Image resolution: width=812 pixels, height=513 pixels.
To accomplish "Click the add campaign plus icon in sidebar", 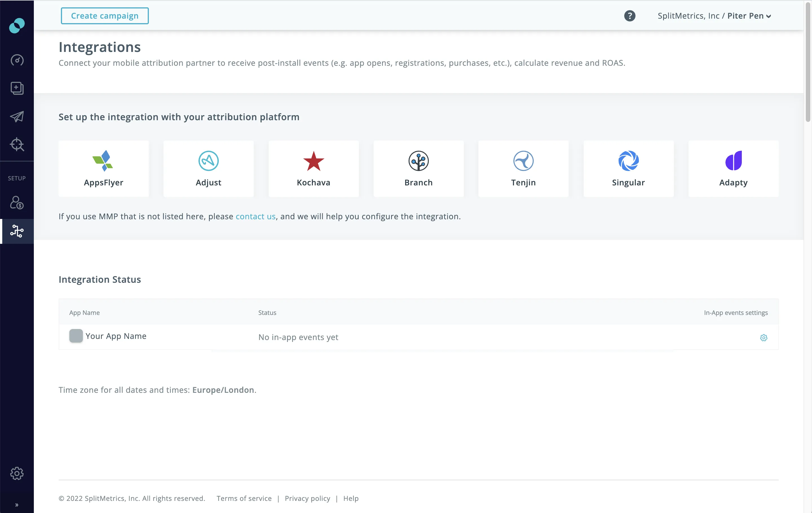I will [x=17, y=88].
